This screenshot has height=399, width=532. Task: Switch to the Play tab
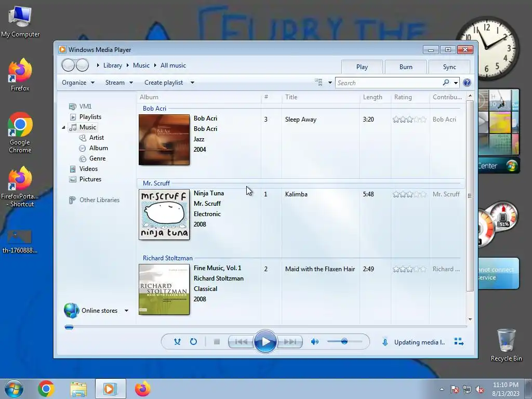click(x=362, y=67)
